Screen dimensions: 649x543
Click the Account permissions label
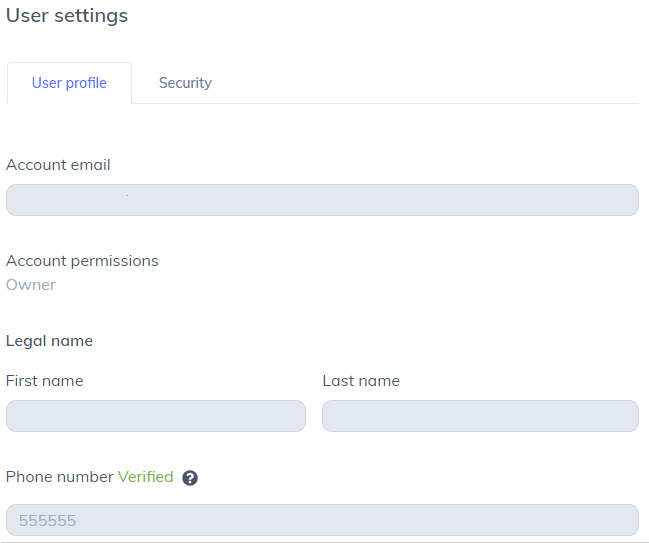(x=82, y=261)
